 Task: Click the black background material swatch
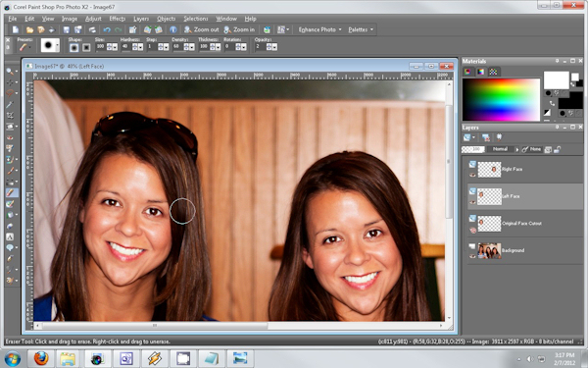(570, 103)
